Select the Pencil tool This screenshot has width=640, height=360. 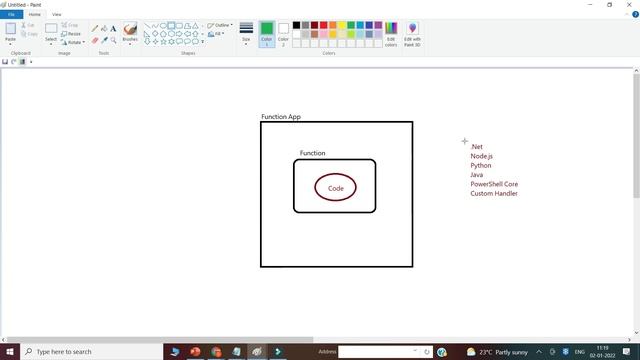[95, 29]
